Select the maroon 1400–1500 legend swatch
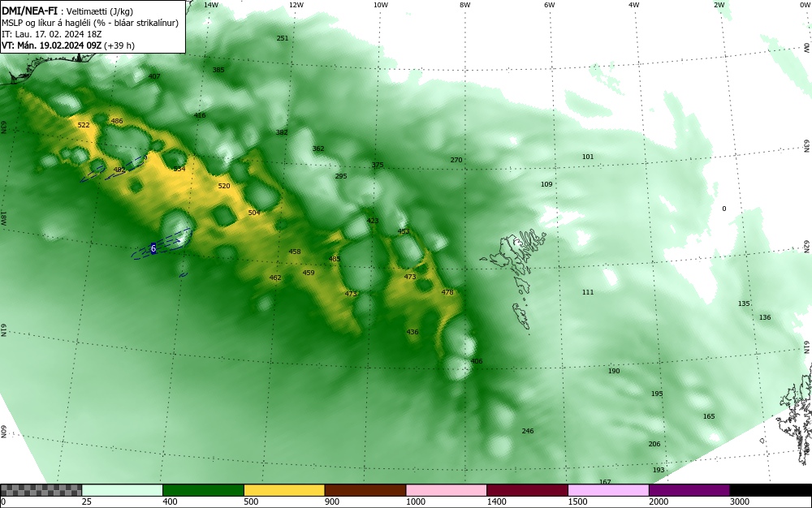The image size is (812, 508). pos(527,490)
